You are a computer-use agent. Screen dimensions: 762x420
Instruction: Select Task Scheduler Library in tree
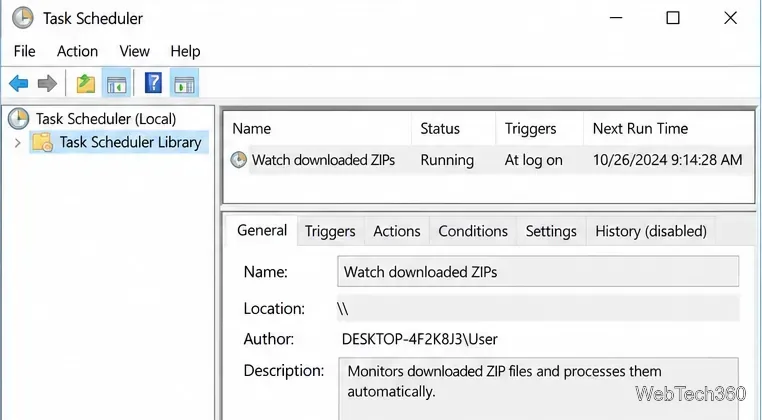click(x=130, y=142)
